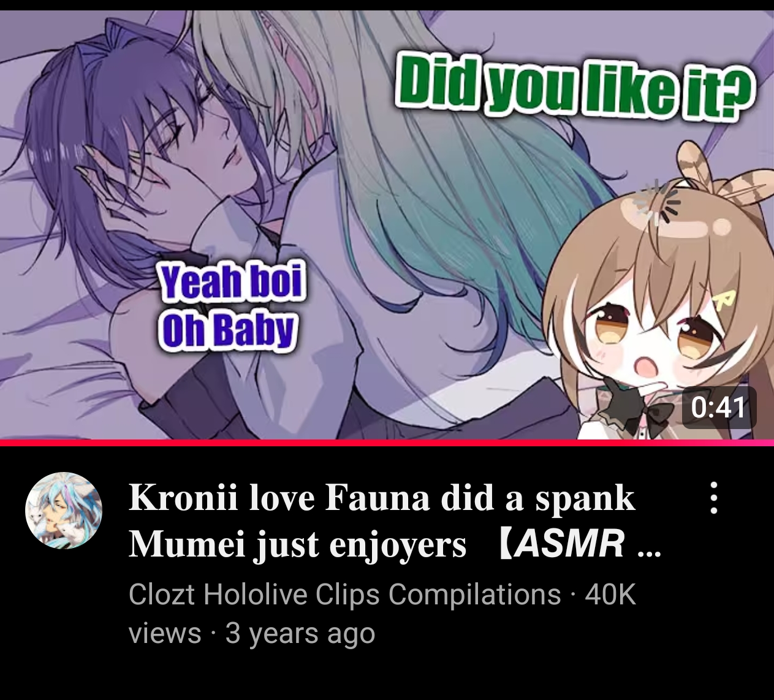774x700 pixels.
Task: Click the 'Mumei just enjoyers' title line
Action: (297, 544)
